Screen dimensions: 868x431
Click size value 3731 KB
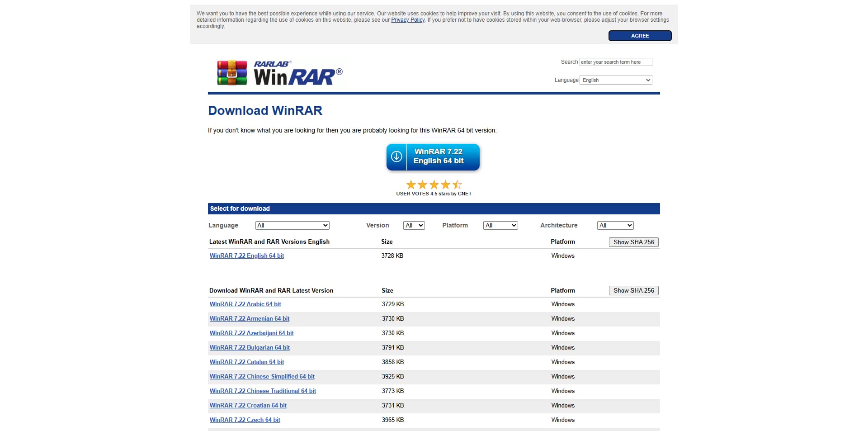[392, 405]
